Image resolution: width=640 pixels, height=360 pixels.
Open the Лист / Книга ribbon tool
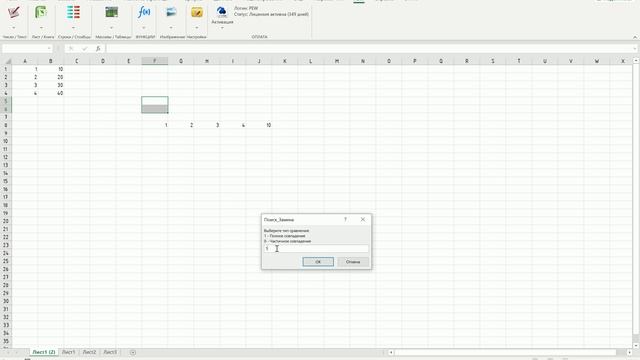coord(41,13)
